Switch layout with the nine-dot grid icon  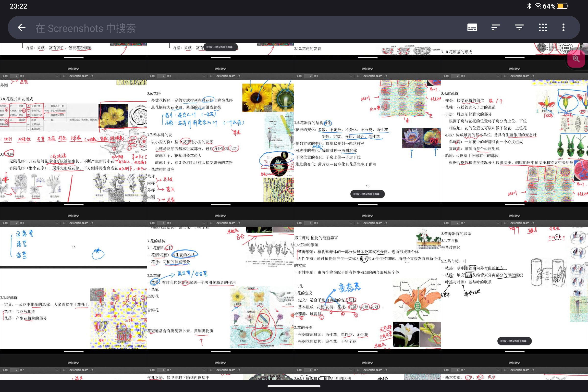click(543, 27)
